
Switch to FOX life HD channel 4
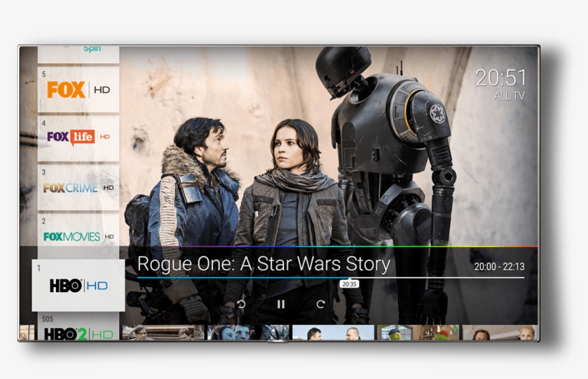78,138
